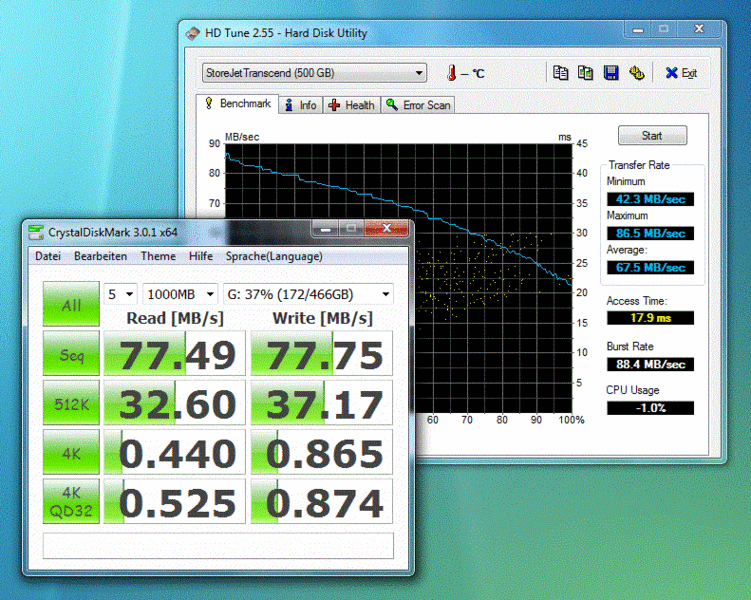
Task: Run the 4K test
Action: pos(71,452)
